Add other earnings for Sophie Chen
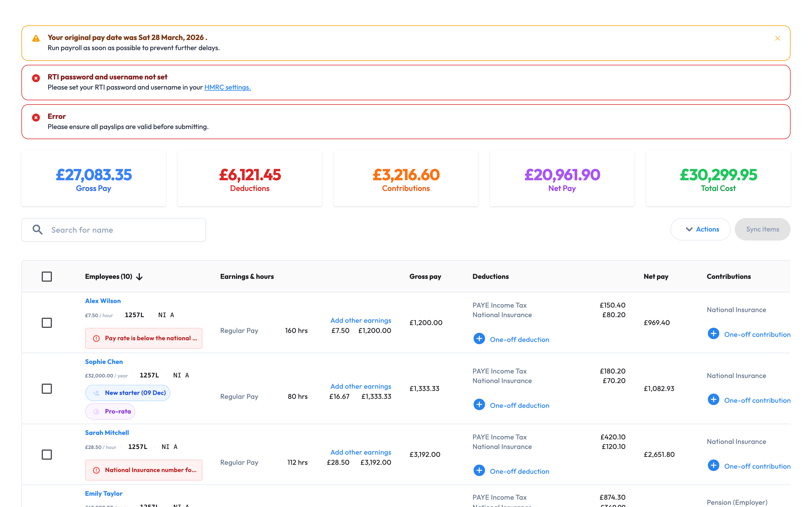Image resolution: width=812 pixels, height=507 pixels. coord(361,386)
